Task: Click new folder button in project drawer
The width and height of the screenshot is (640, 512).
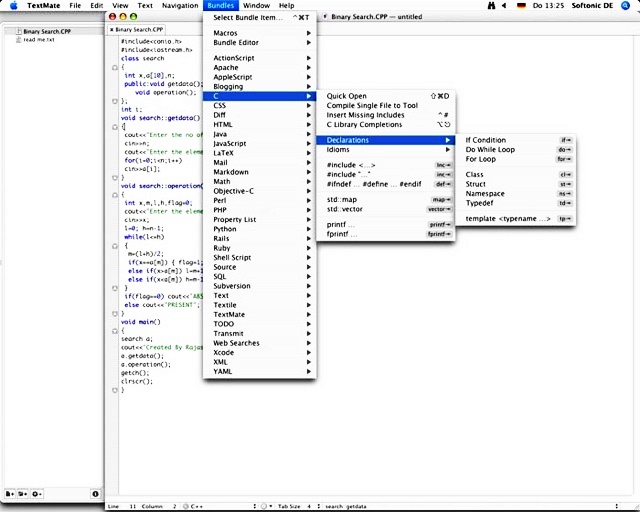Action: click(x=23, y=494)
